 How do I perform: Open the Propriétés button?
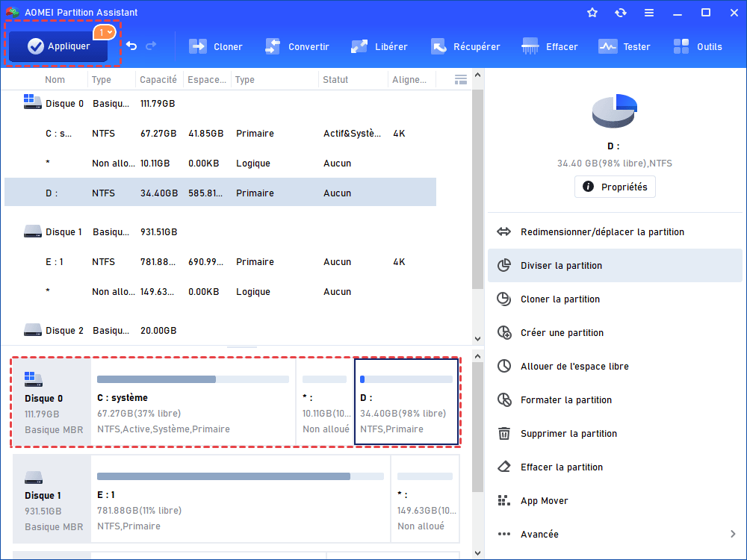(615, 187)
